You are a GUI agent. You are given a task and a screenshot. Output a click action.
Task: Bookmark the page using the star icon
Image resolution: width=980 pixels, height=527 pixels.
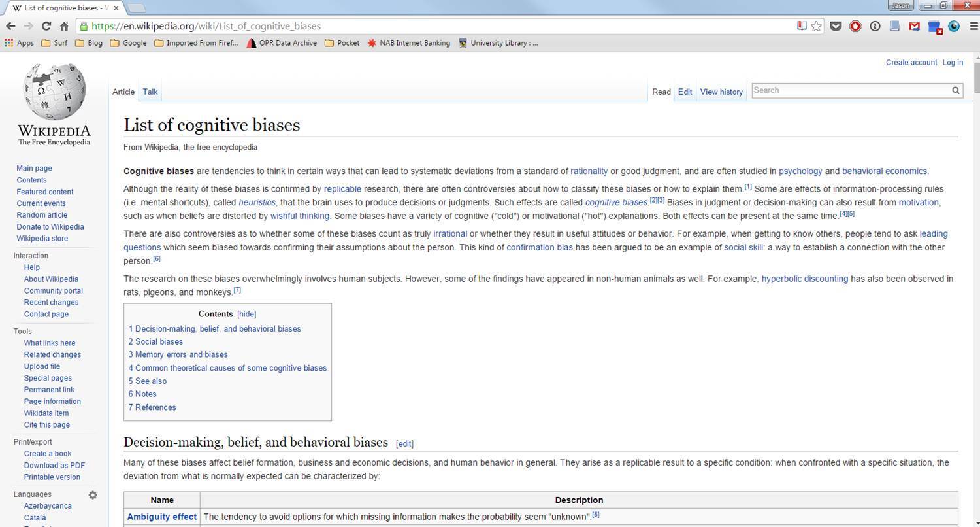pos(816,26)
